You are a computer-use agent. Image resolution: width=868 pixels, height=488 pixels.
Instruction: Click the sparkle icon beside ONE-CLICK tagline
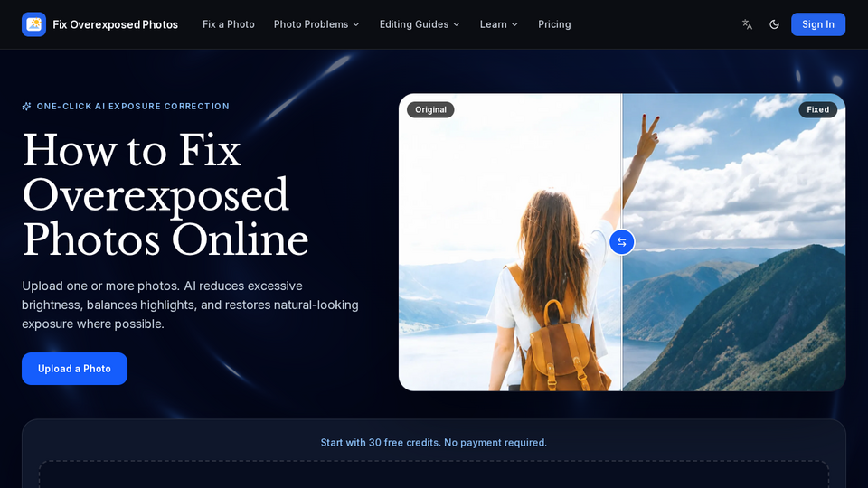[x=26, y=107]
